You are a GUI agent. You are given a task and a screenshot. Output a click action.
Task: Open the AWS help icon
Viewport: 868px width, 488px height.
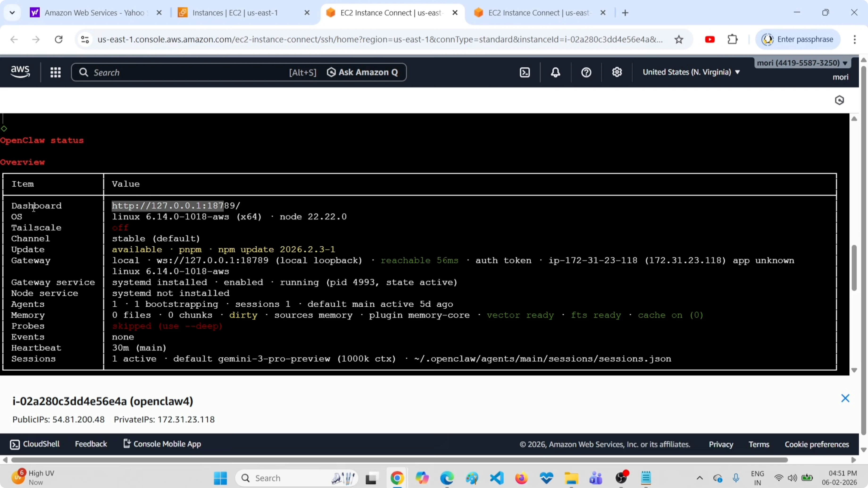click(586, 72)
